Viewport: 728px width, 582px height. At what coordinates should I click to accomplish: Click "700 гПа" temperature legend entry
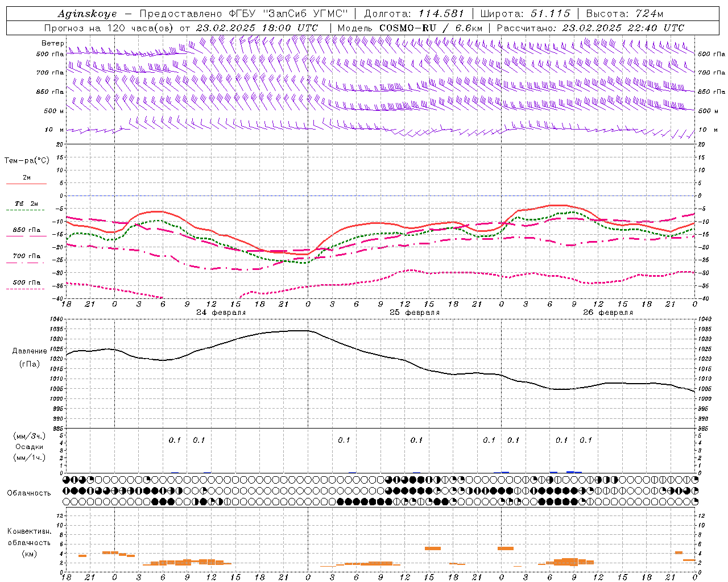click(26, 256)
